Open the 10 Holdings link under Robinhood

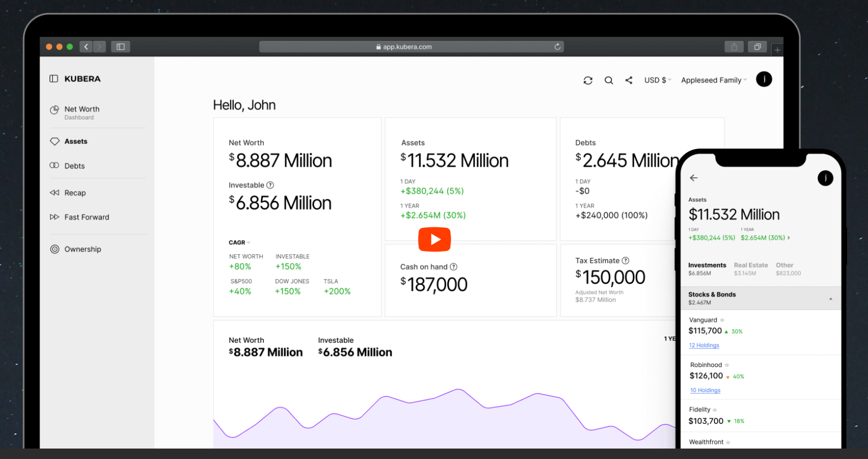(x=705, y=390)
